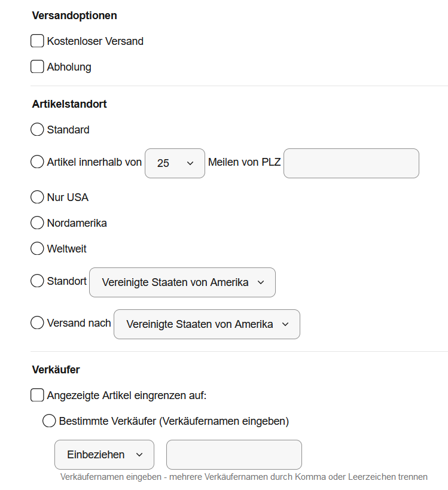Click the Kostenloser Versand label text
Image resolution: width=448 pixels, height=490 pixels.
[95, 41]
